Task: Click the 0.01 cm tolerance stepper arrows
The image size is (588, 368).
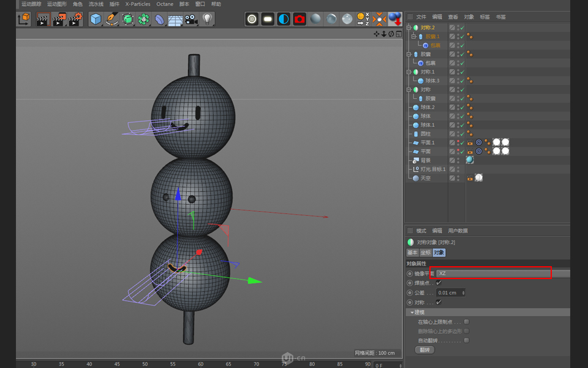Action: 464,293
